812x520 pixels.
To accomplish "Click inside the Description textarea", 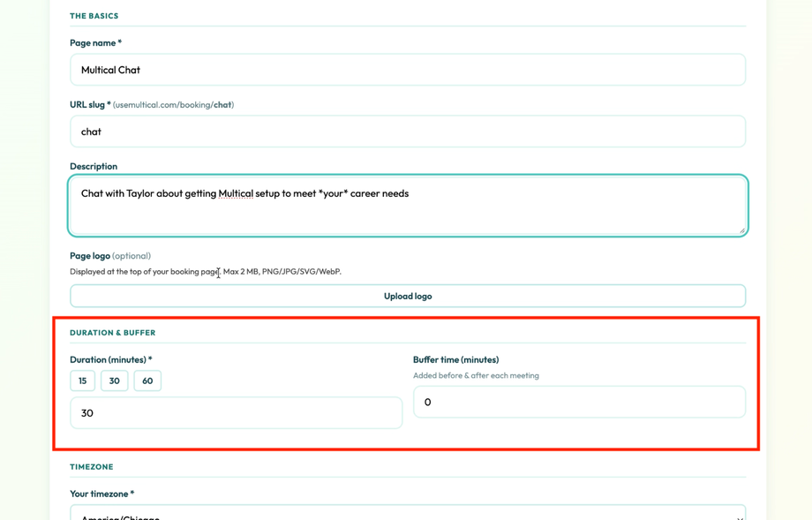I will 408,203.
